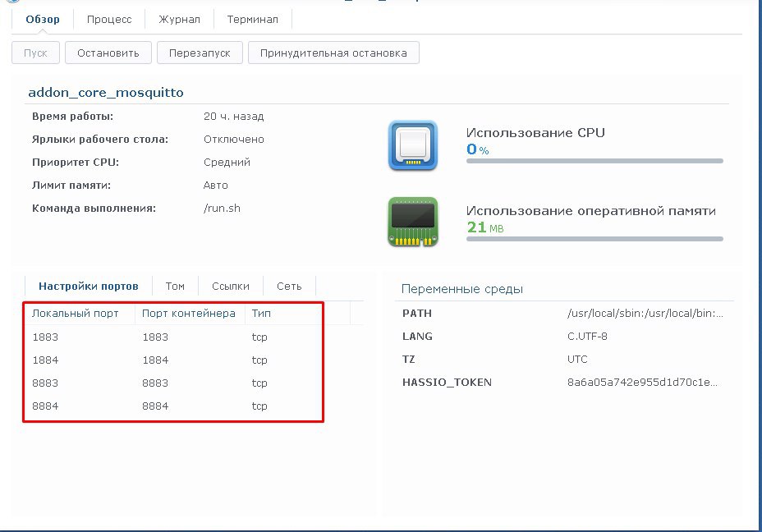Viewport: 762px width, 532px height.
Task: Open the Сеть tab
Action: point(289,287)
